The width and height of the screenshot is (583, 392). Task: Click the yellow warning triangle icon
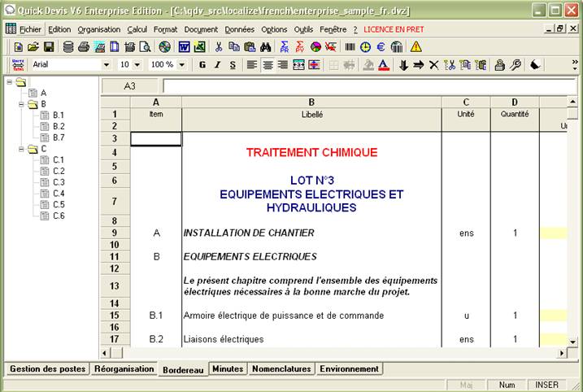pos(415,47)
